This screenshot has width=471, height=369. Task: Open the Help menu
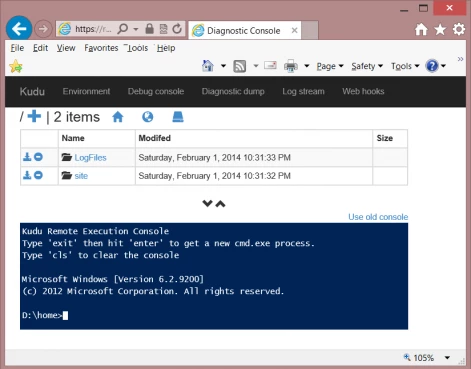tap(166, 48)
